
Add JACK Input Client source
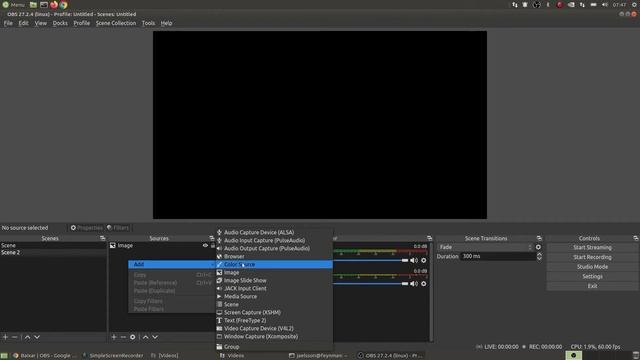pos(274,288)
